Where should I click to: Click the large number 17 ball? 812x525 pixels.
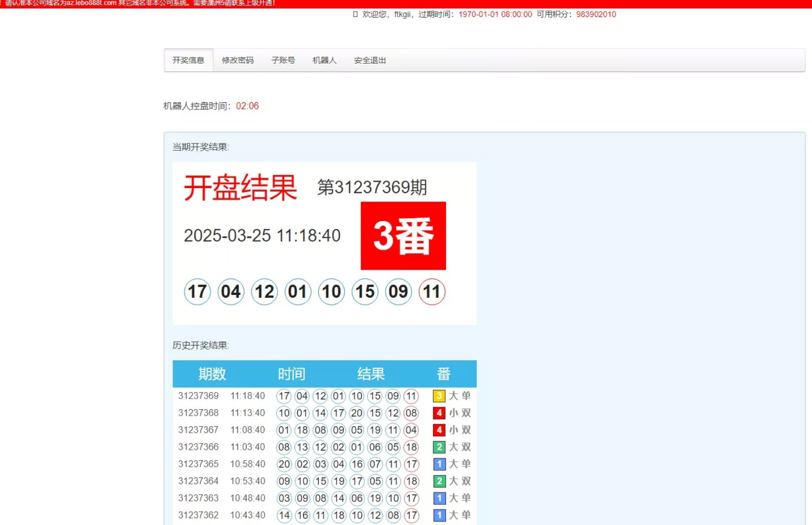[x=197, y=292]
